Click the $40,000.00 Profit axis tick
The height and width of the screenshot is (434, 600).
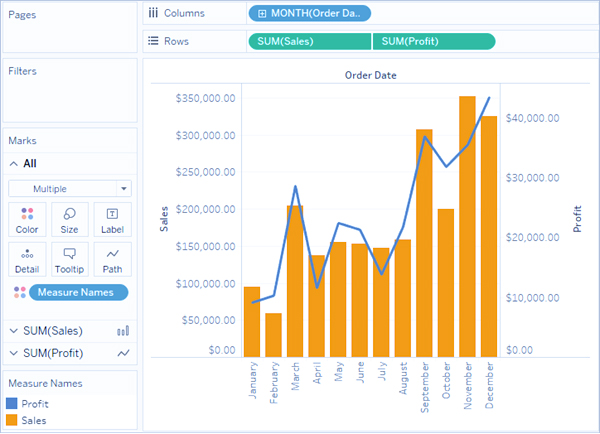pos(533,118)
